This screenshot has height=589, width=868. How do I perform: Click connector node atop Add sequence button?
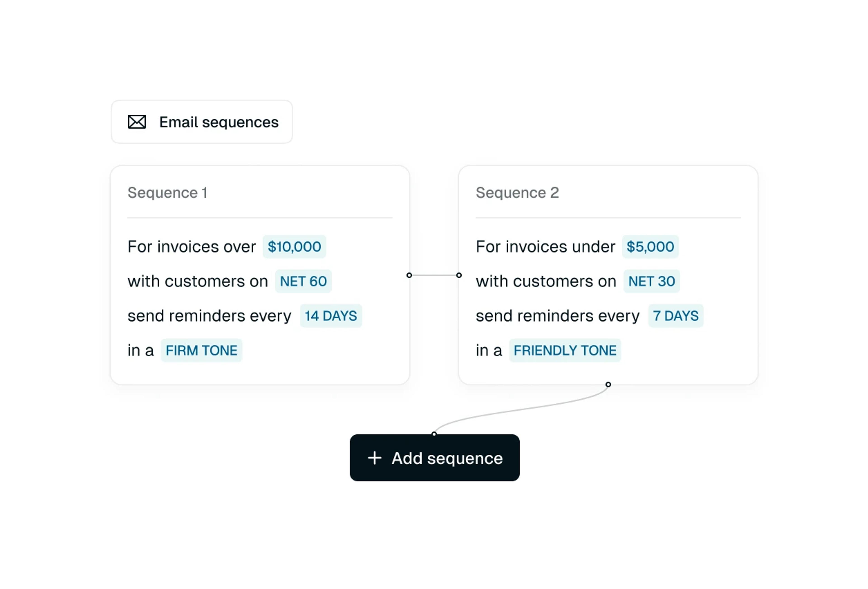434,434
